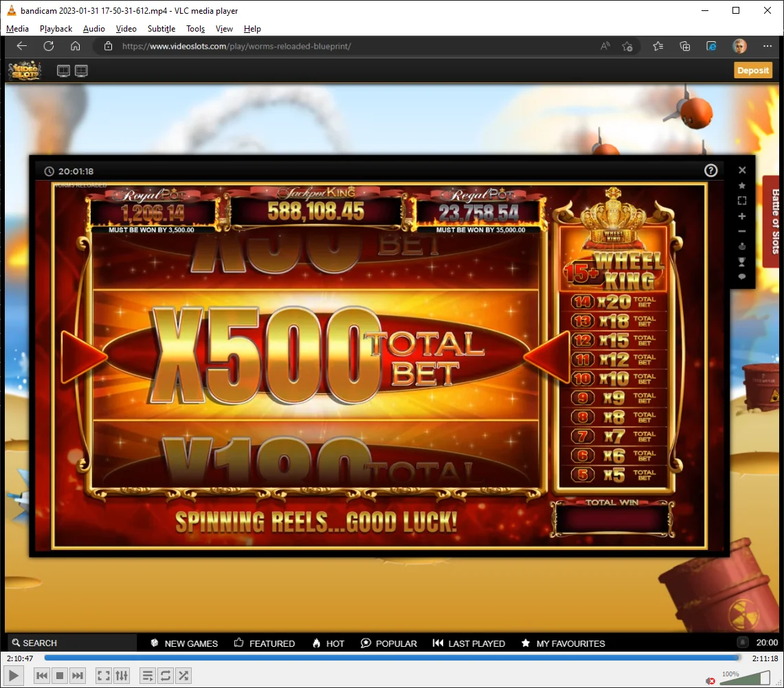This screenshot has width=784, height=688.
Task: Toggle total time display 2:11:18
Action: (765, 658)
